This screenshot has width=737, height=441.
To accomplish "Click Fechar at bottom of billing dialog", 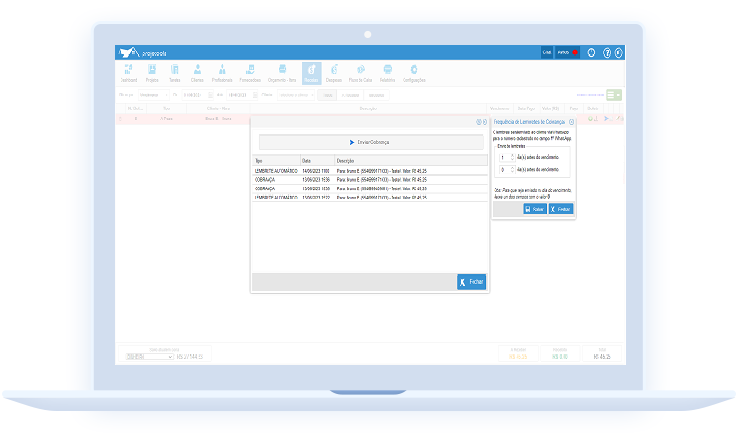I will coord(471,282).
